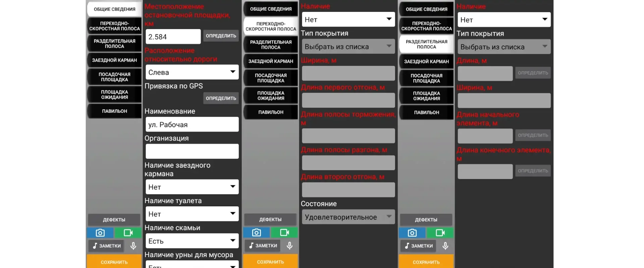Image resolution: width=644 pixels, height=268 pixels.
Task: Tap the blue camera icon in the rightmost screen
Action: (412, 233)
